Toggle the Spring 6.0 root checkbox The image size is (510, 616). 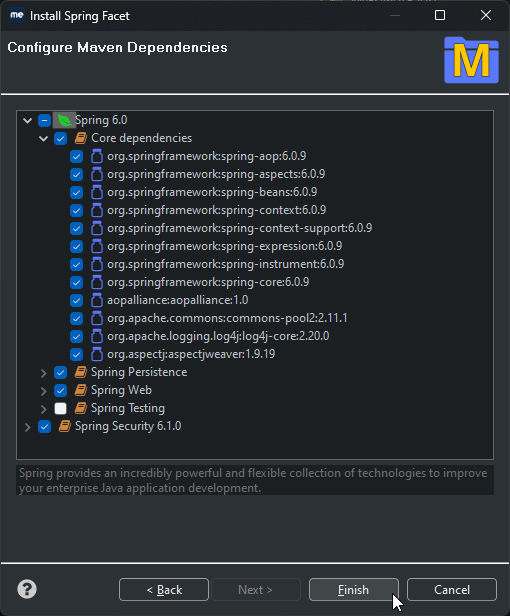coord(44,120)
